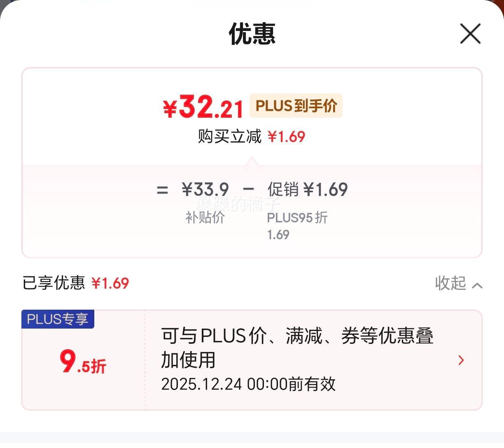This screenshot has height=448, width=504.
Task: Tap coupon expiry 2025.12.24 00:00前有效
Action: click(248, 384)
